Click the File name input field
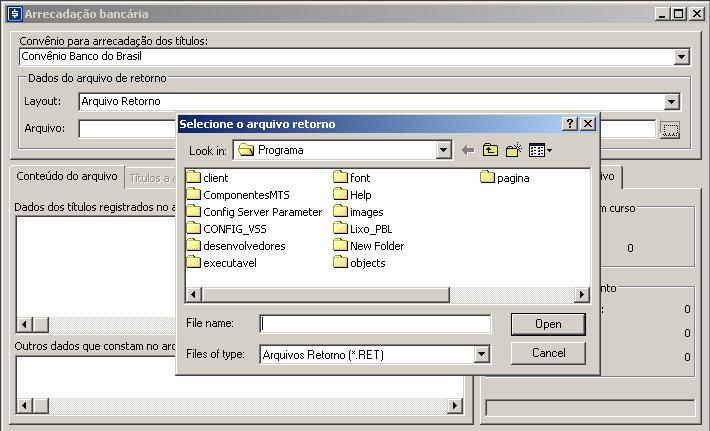The image size is (710, 431). pos(375,324)
